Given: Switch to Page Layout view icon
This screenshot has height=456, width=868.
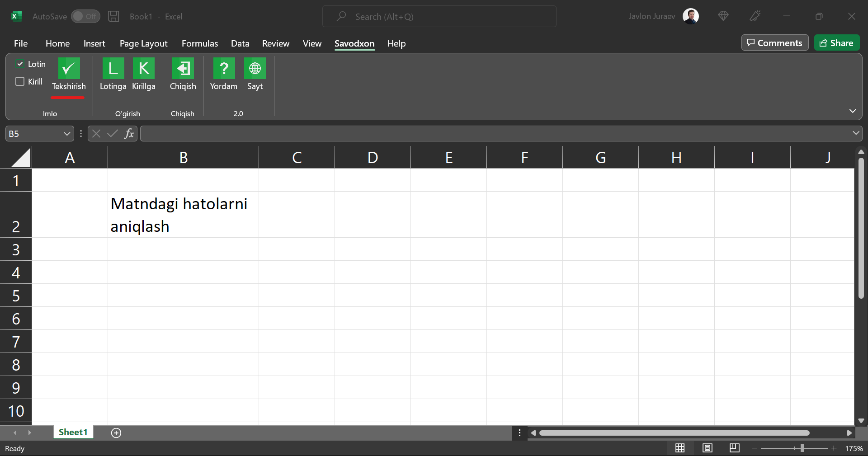Looking at the screenshot, I should [x=707, y=448].
